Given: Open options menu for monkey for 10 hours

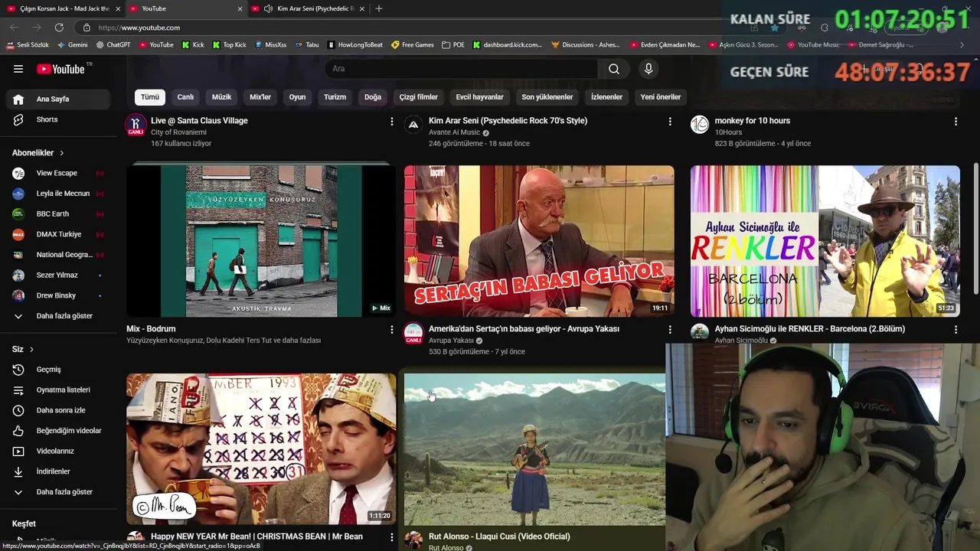Looking at the screenshot, I should (x=955, y=122).
